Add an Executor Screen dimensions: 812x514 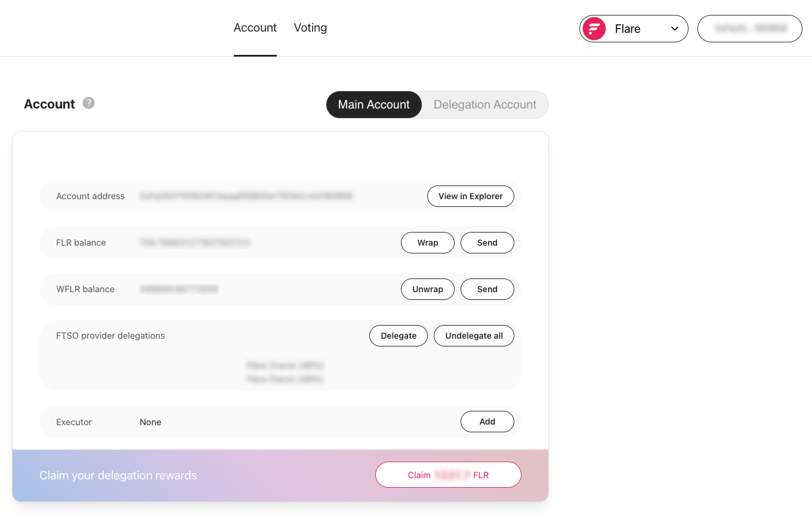click(487, 422)
